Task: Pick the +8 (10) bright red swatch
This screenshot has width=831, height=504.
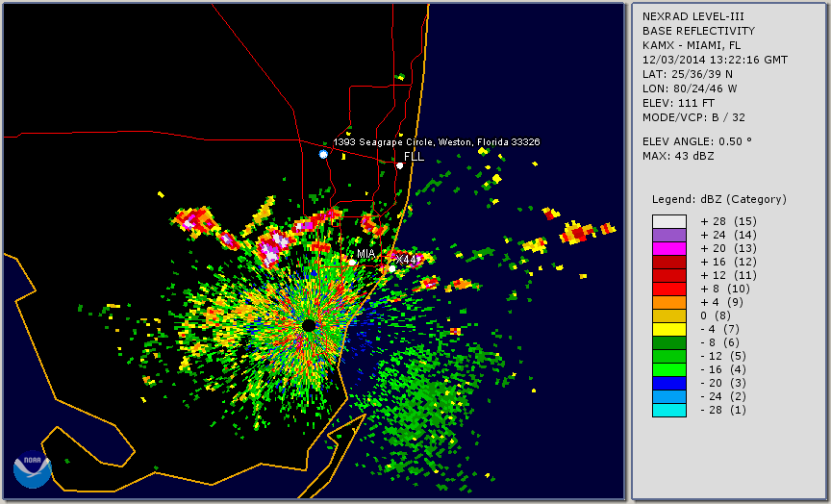Action: pos(669,290)
